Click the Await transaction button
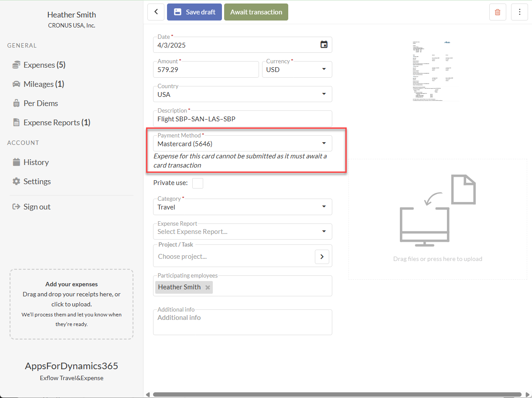The width and height of the screenshot is (532, 398). 256,12
